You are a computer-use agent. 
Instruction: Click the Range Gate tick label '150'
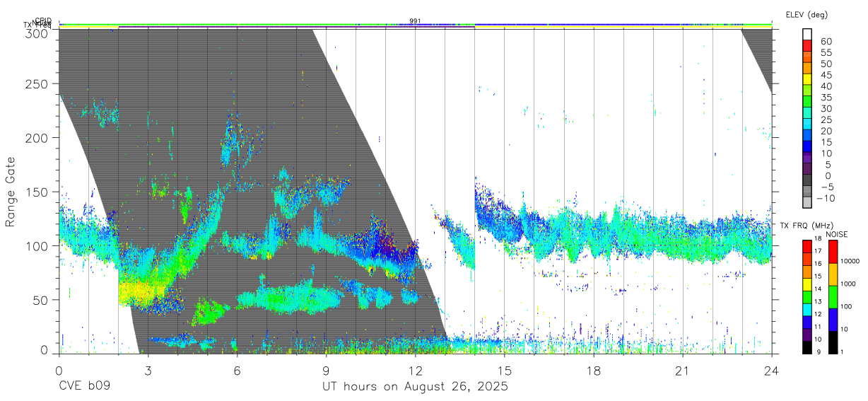tap(37, 192)
